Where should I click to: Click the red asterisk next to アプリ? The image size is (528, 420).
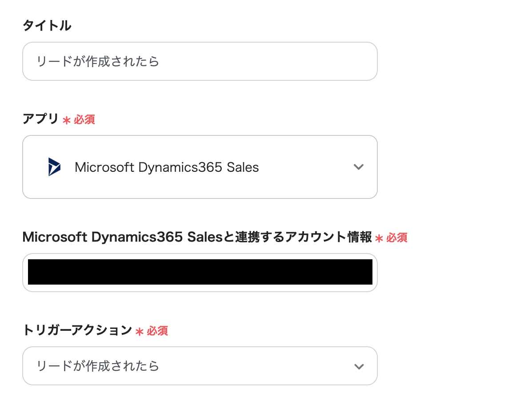pos(67,120)
